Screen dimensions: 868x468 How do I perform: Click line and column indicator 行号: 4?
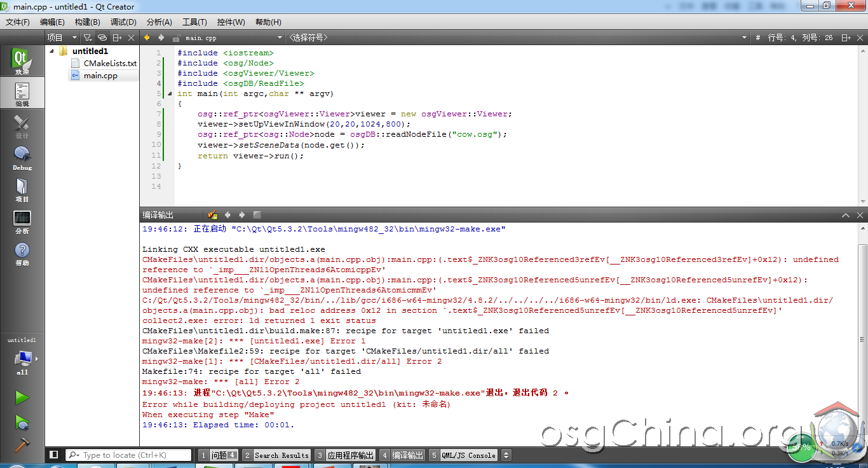click(801, 38)
